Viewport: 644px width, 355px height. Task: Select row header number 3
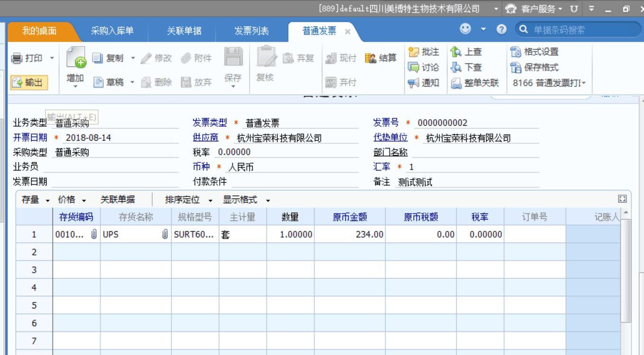34,270
